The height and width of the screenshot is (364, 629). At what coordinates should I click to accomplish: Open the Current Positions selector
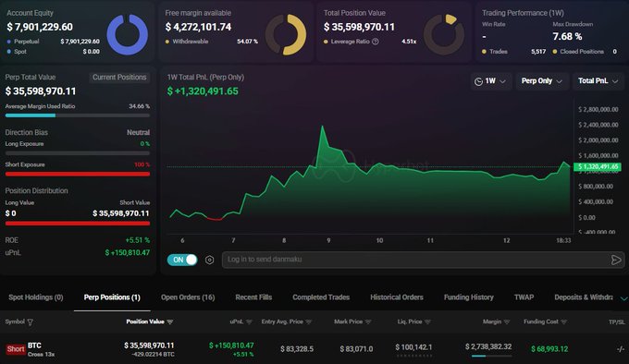click(119, 78)
